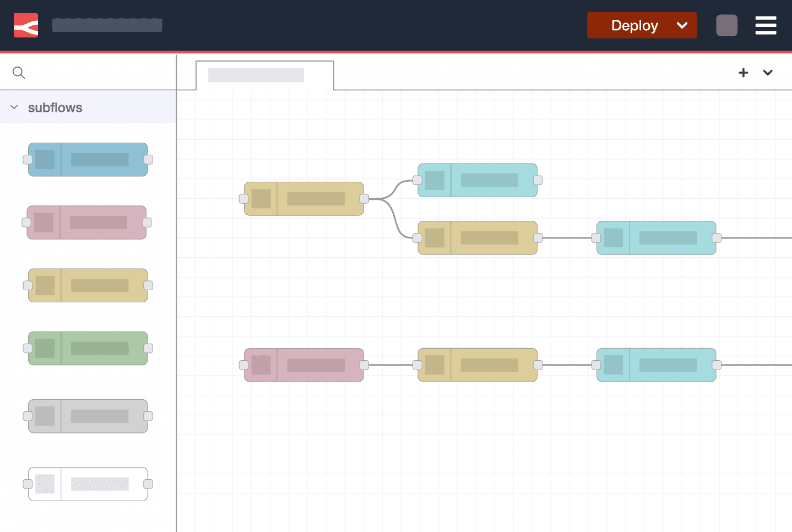Toggle the left port of the pink canvas node

point(242,365)
